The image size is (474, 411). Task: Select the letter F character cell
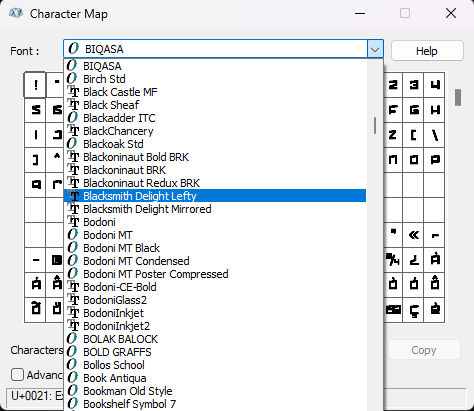point(393,110)
